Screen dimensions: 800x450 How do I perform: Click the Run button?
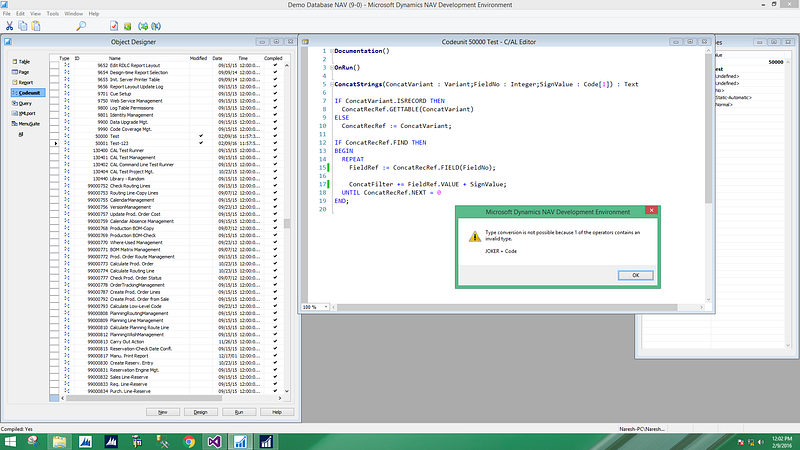[x=239, y=412]
